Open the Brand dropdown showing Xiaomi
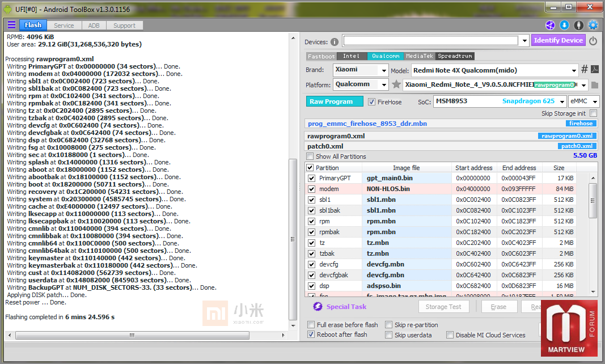Screen dimensions: 605x364 pos(383,70)
